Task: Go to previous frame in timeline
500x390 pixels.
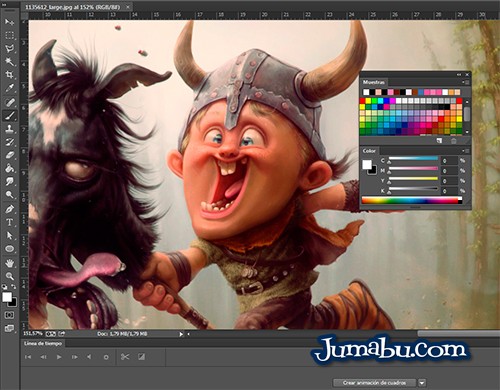Action: click(x=43, y=357)
